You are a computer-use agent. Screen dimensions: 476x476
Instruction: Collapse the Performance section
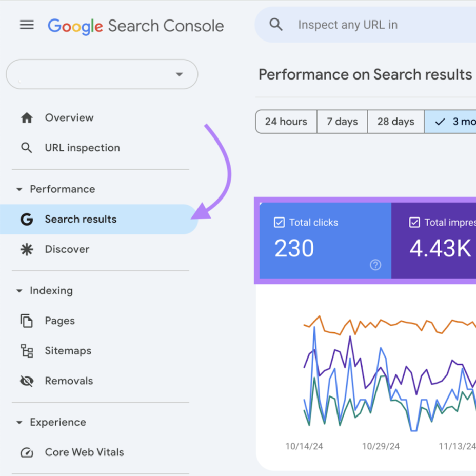pyautogui.click(x=19, y=189)
